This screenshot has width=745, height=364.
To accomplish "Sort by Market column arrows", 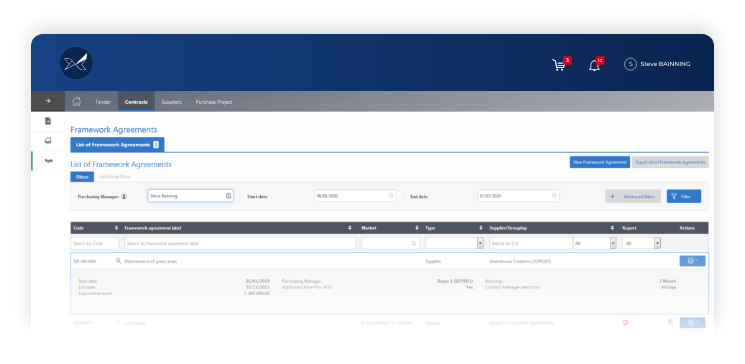I will point(417,228).
